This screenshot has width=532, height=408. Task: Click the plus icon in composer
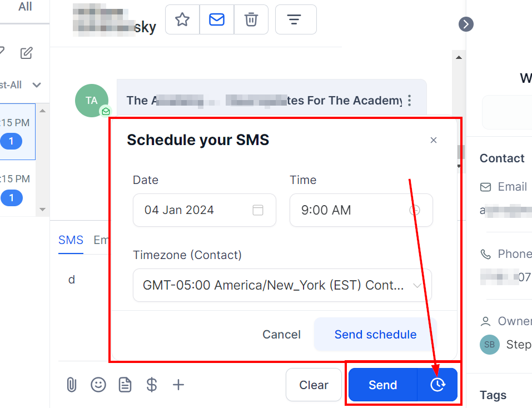click(178, 385)
